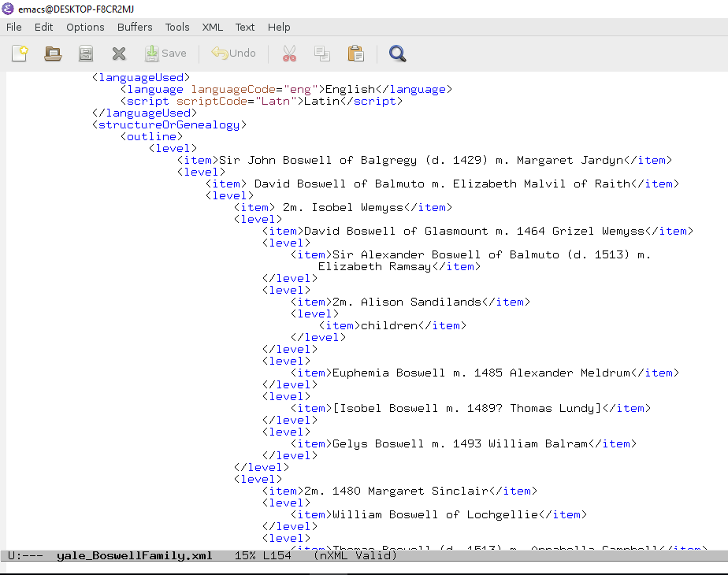Place cursor on the structureOrGenealogy opening tag
Screen dimensions: 728x575
(x=169, y=124)
